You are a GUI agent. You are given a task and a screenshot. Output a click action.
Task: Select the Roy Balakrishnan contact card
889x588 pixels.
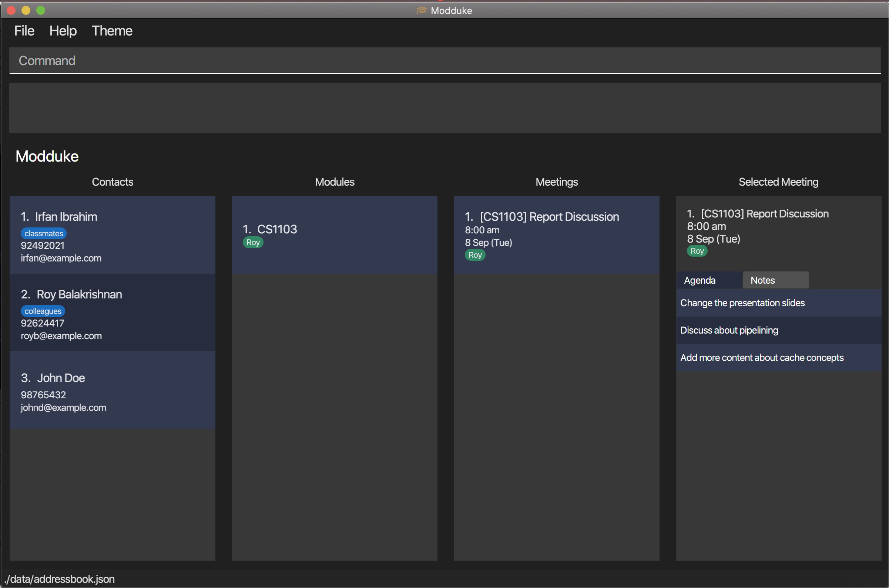[113, 313]
